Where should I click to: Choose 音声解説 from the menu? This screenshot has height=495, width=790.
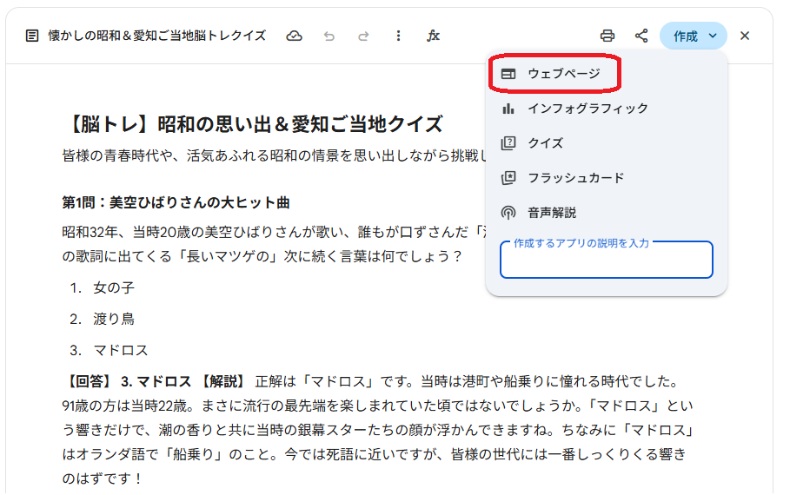click(551, 212)
